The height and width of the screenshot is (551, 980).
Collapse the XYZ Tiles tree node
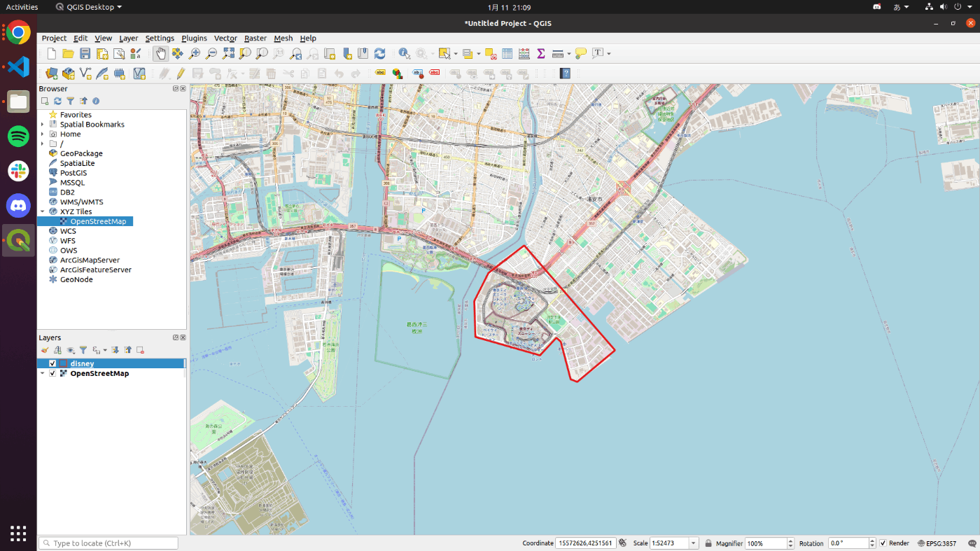click(x=43, y=211)
